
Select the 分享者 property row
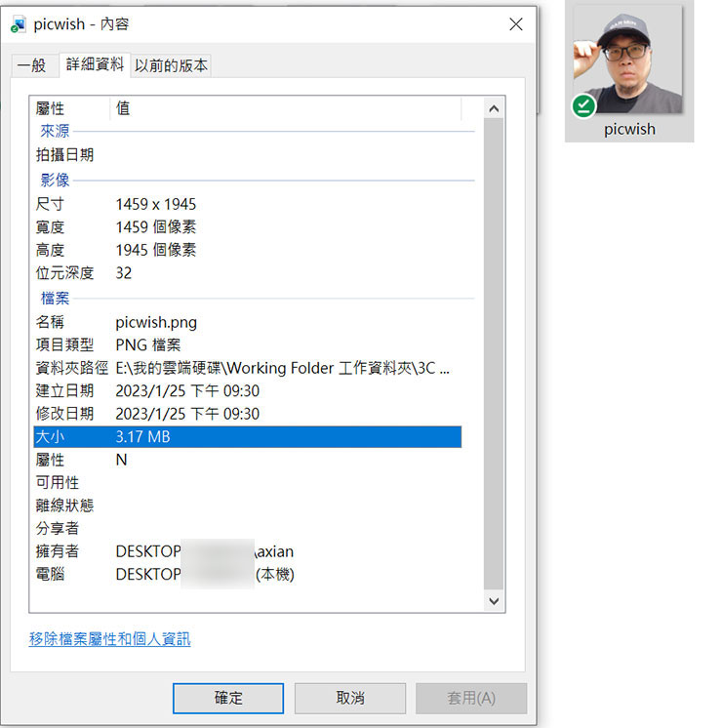coord(248,528)
